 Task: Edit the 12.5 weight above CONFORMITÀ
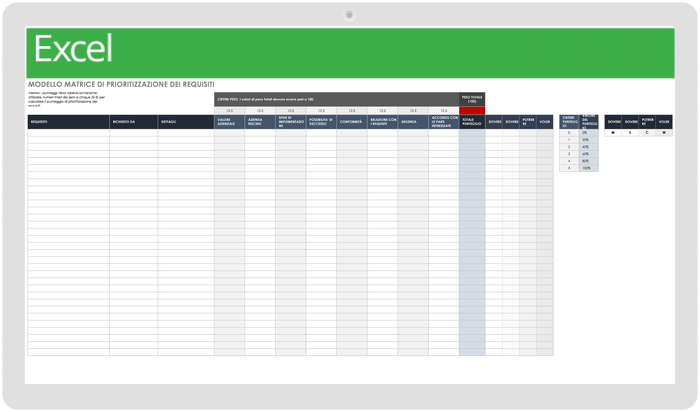[x=352, y=111]
